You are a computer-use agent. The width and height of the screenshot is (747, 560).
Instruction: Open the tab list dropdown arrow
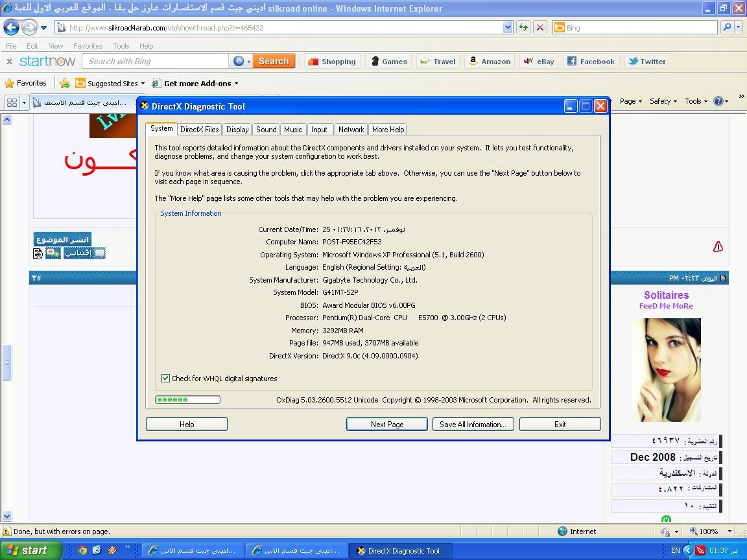(24, 102)
